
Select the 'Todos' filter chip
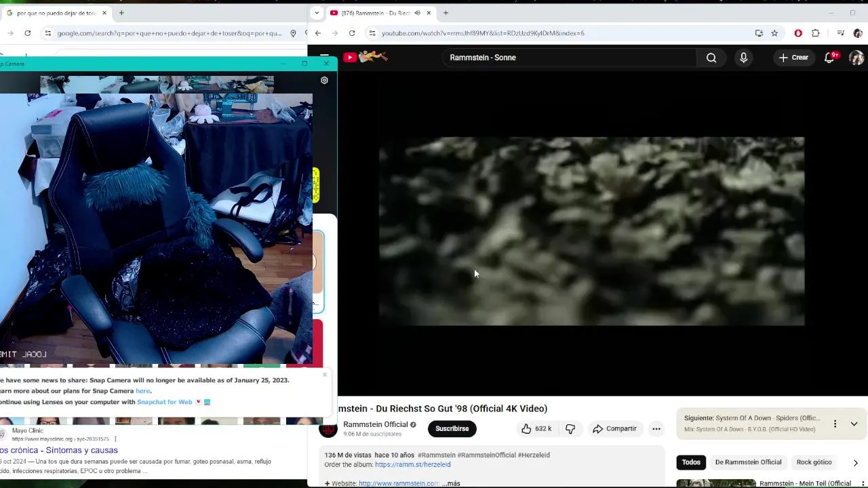click(691, 462)
